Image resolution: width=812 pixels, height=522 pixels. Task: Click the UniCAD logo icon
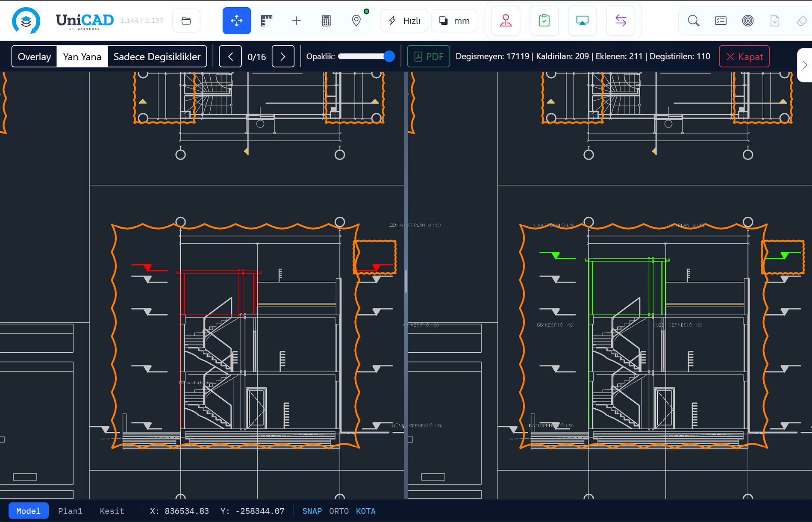click(x=26, y=21)
